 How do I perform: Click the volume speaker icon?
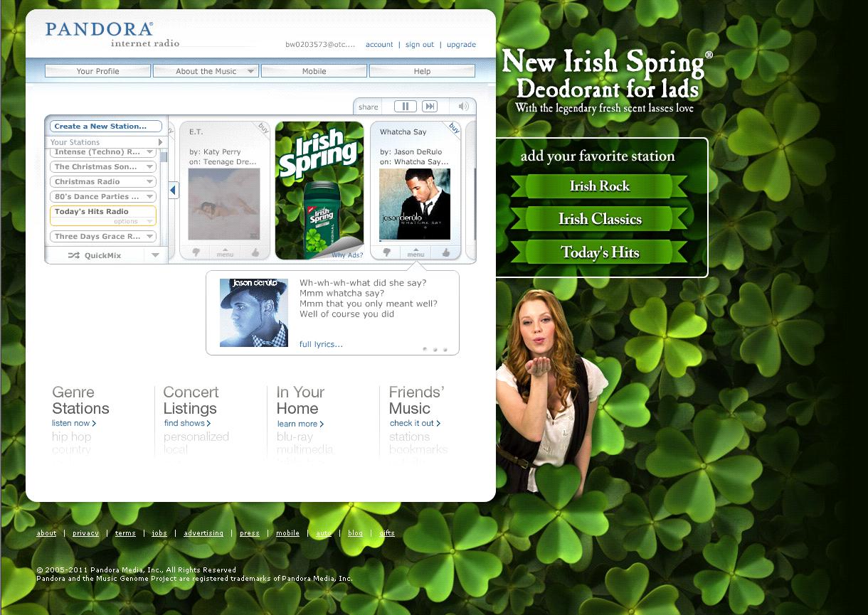pyautogui.click(x=463, y=107)
